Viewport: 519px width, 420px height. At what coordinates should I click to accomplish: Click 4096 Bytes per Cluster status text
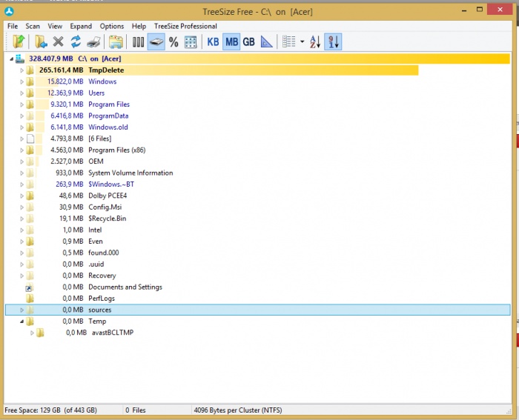(238, 410)
